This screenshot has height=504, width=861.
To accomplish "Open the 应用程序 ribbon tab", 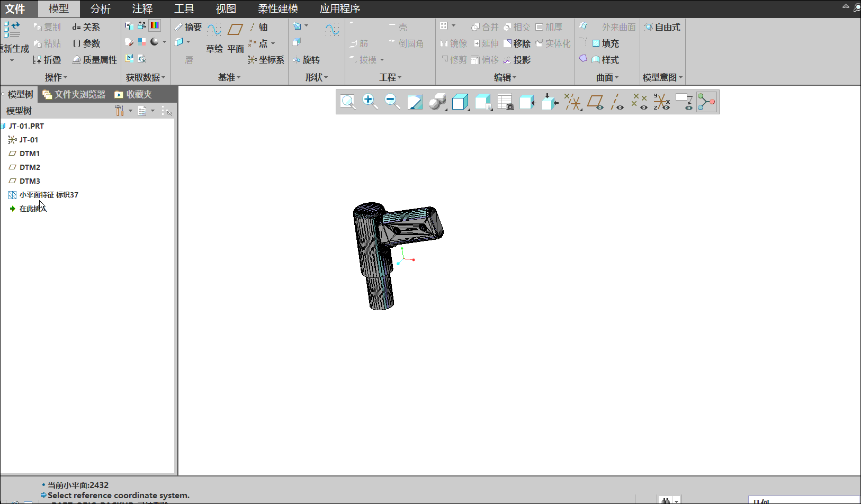I will click(340, 9).
